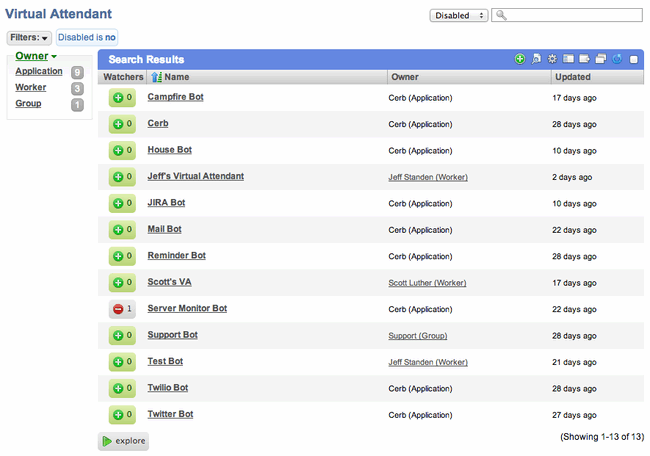Click the explore button

[x=123, y=441]
